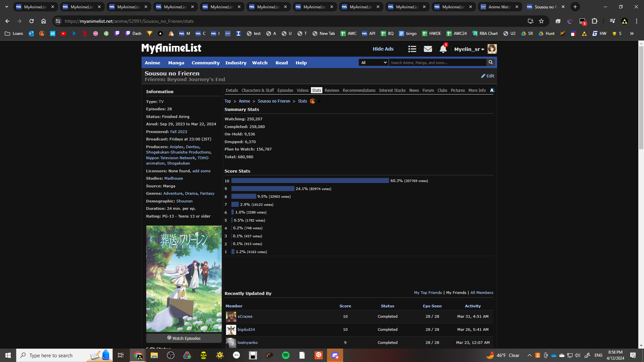
Task: Expand the hidden bookmarks chevron
Action: (x=632, y=34)
